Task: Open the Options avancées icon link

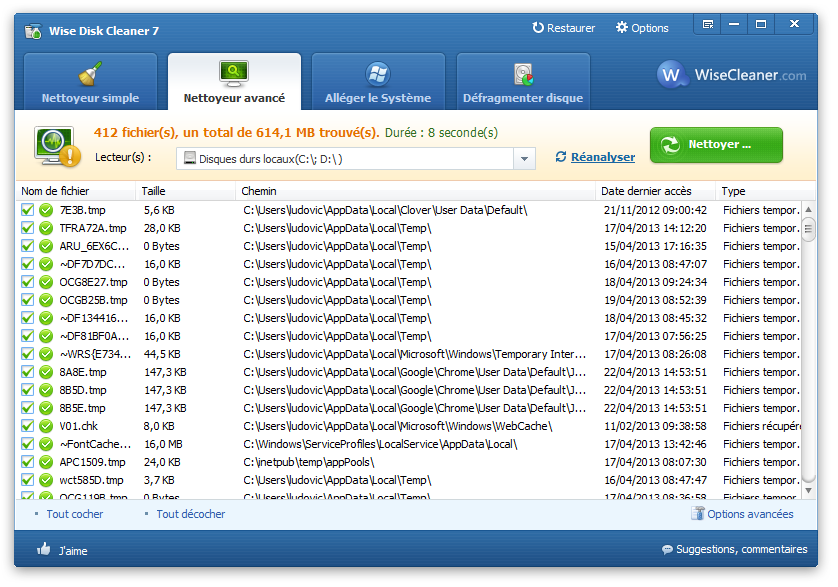Action: point(698,514)
